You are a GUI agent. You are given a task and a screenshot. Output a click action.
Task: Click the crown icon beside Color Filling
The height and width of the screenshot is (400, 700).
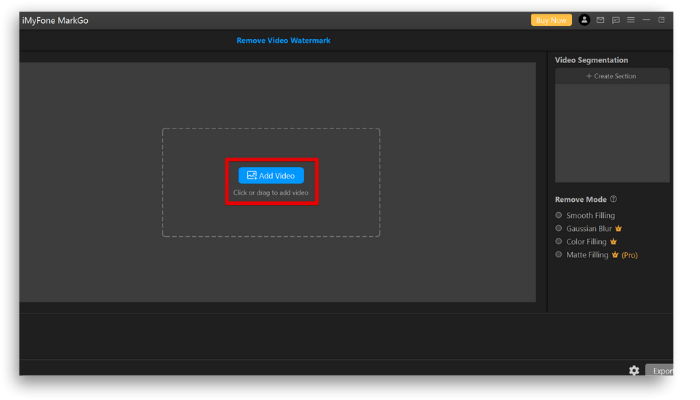click(613, 242)
